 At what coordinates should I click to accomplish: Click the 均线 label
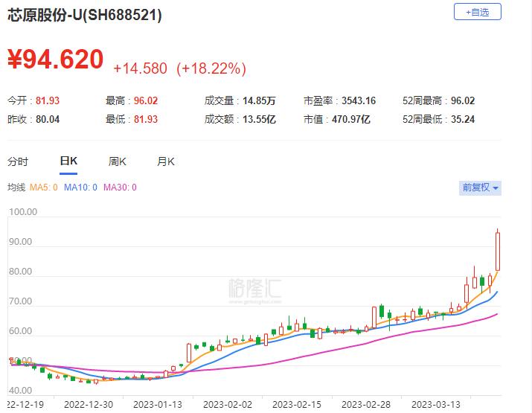[16, 188]
